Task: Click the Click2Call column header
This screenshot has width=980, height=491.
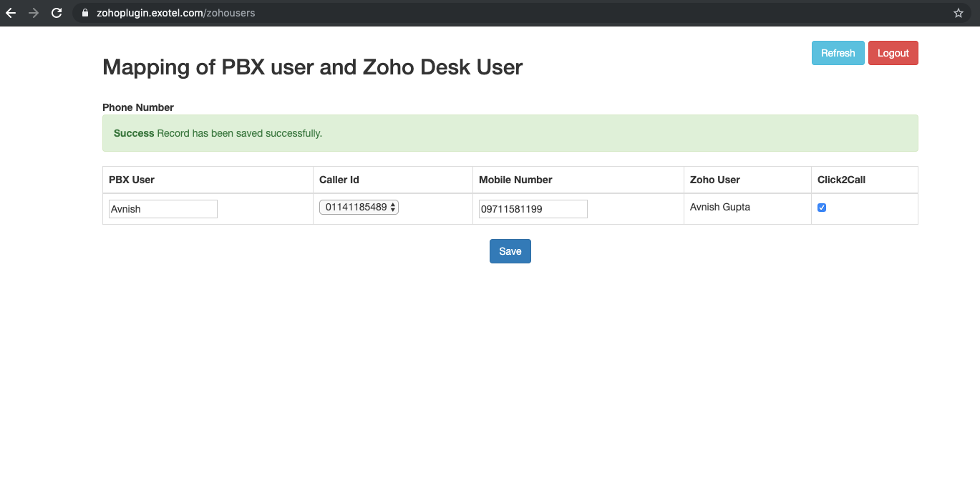Action: (x=865, y=180)
